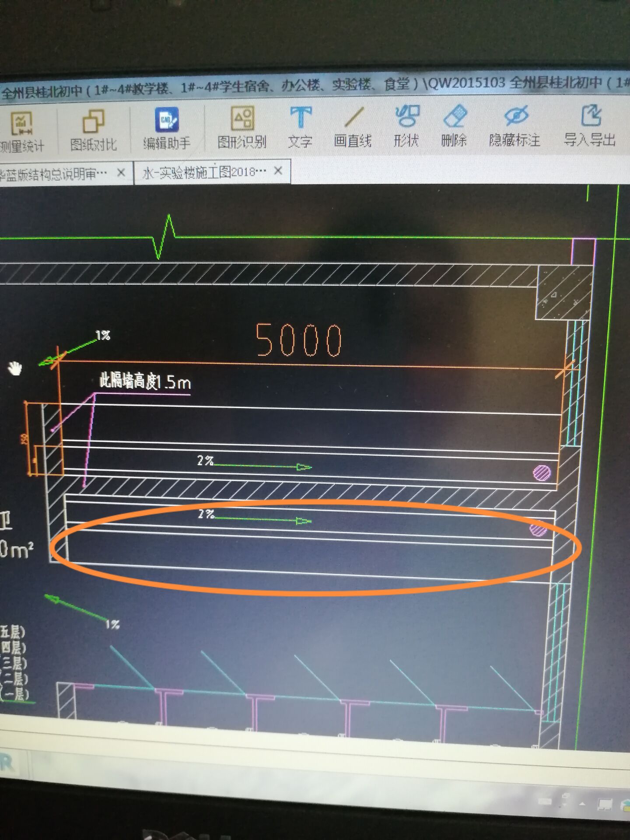The height and width of the screenshot is (840, 630).
Task: Select the 文字 text tool
Action: click(x=301, y=127)
